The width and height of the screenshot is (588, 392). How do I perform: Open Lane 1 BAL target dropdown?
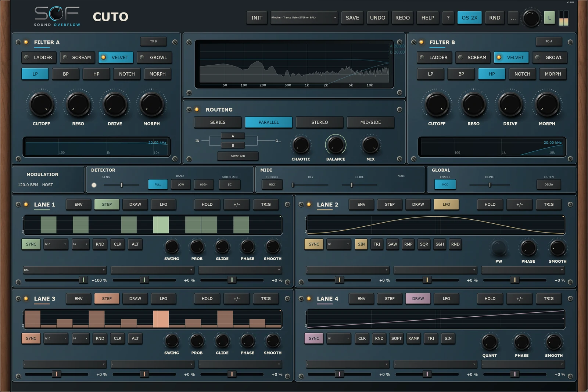(x=65, y=270)
